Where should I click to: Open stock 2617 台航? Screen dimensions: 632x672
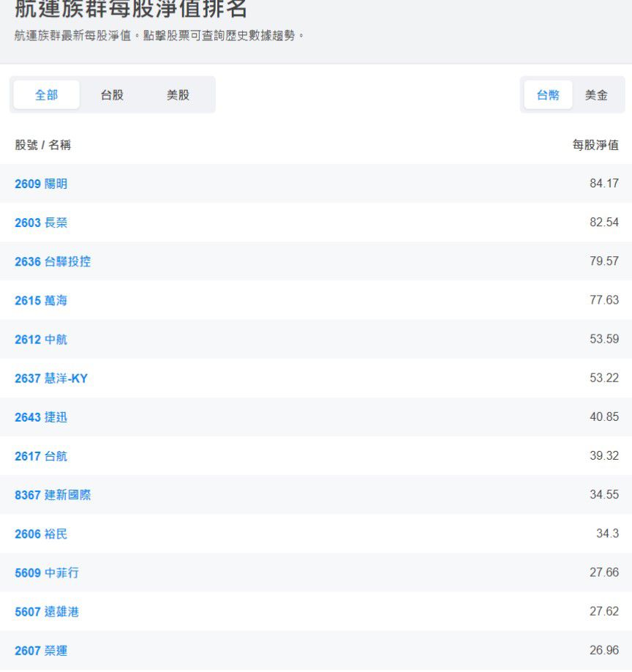coord(41,457)
